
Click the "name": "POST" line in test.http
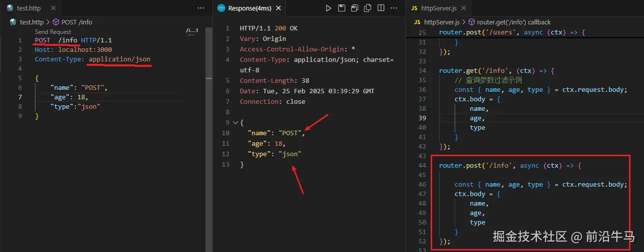coord(79,87)
